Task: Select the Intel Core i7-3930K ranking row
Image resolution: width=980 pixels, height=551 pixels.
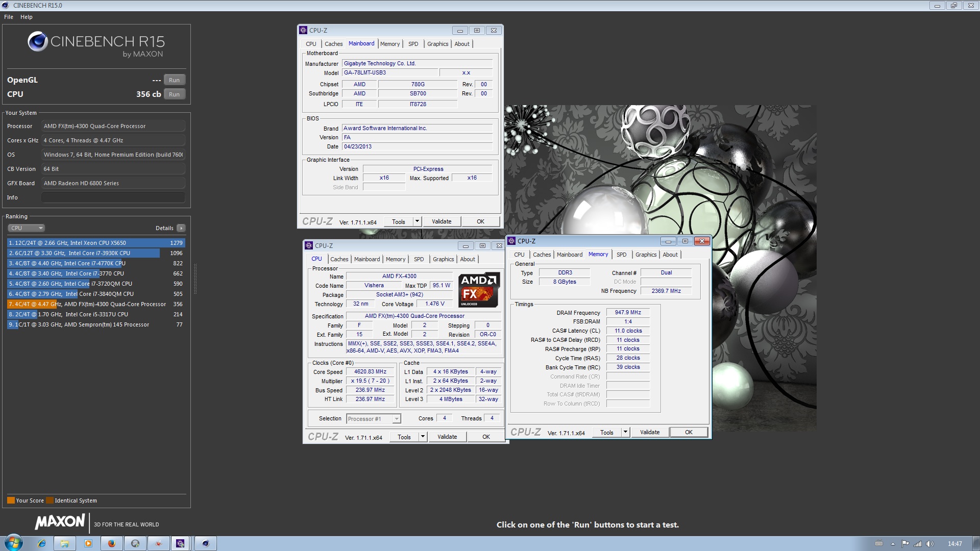Action: pos(96,253)
